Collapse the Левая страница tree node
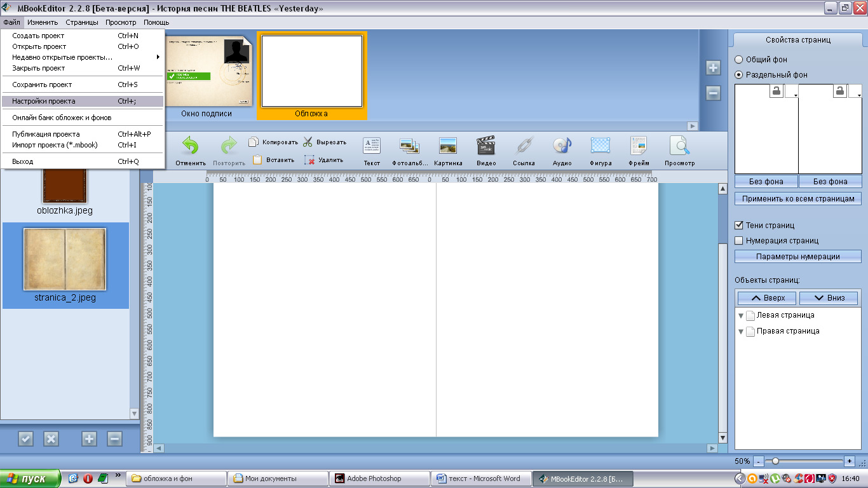 coord(741,316)
